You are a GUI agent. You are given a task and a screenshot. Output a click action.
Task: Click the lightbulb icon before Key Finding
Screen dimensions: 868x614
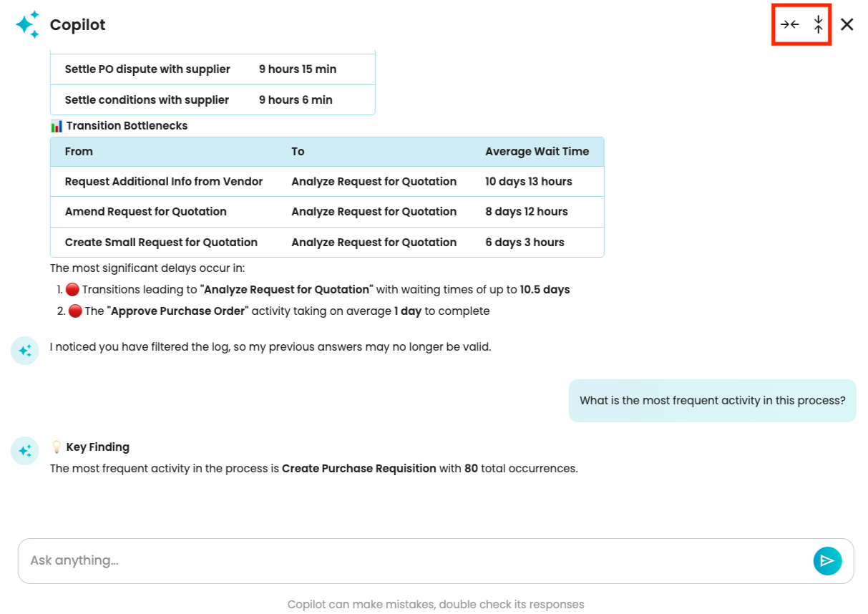click(x=57, y=447)
